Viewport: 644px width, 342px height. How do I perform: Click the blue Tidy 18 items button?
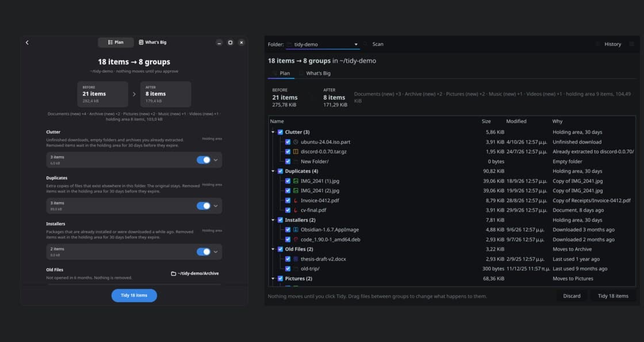[x=134, y=295]
